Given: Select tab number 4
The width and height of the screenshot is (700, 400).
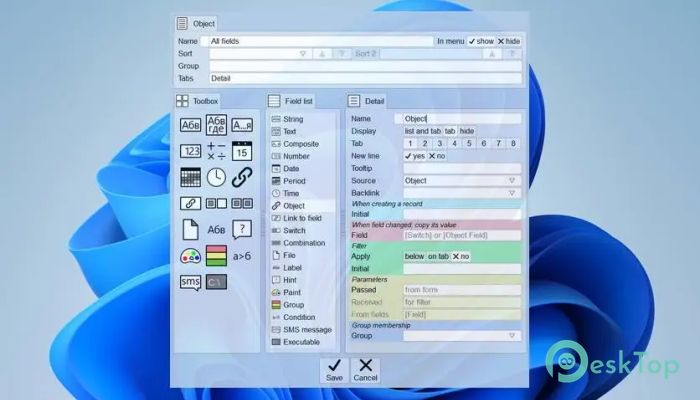Looking at the screenshot, I should 454,143.
